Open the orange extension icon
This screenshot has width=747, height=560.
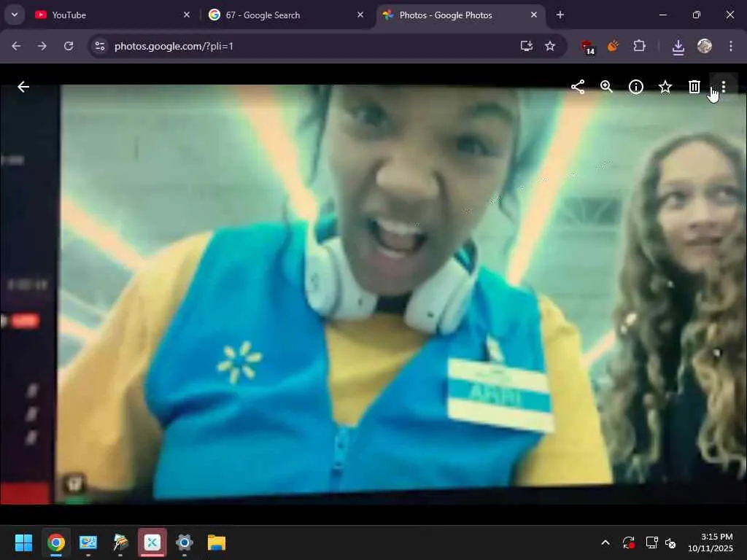[613, 46]
